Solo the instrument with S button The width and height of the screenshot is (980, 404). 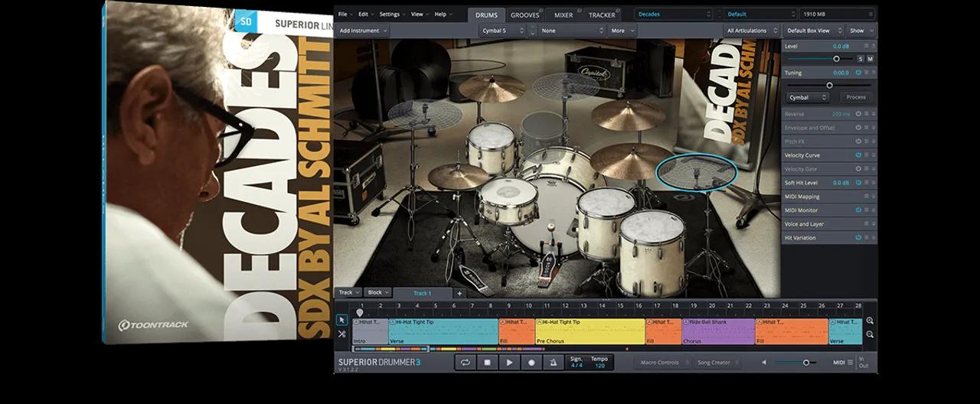(x=861, y=59)
